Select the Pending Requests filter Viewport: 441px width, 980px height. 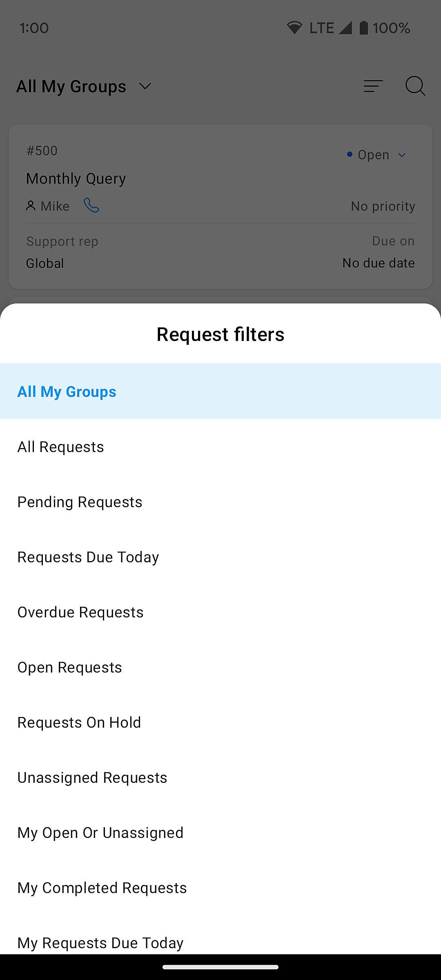(80, 502)
